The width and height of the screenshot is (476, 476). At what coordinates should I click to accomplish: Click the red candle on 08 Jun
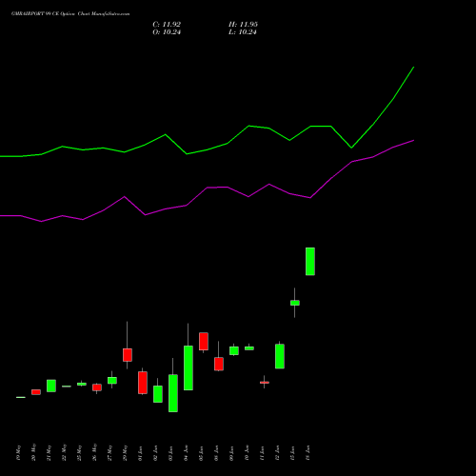click(x=219, y=364)
